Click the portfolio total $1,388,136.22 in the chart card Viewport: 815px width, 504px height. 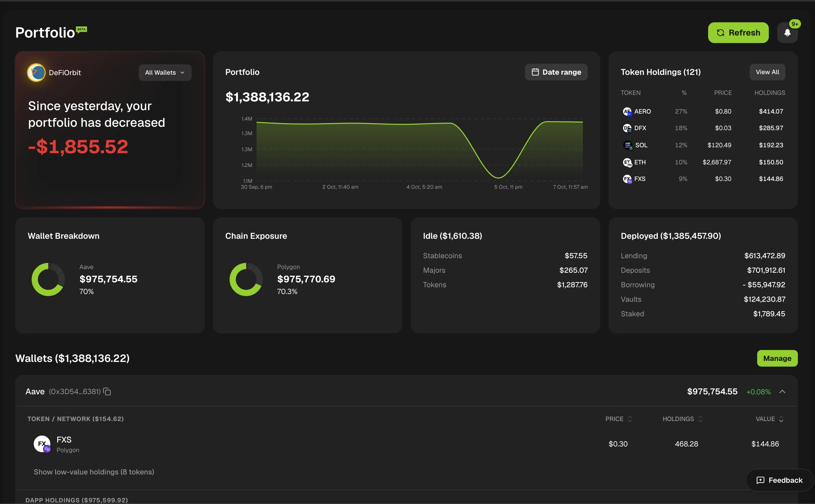coord(267,97)
